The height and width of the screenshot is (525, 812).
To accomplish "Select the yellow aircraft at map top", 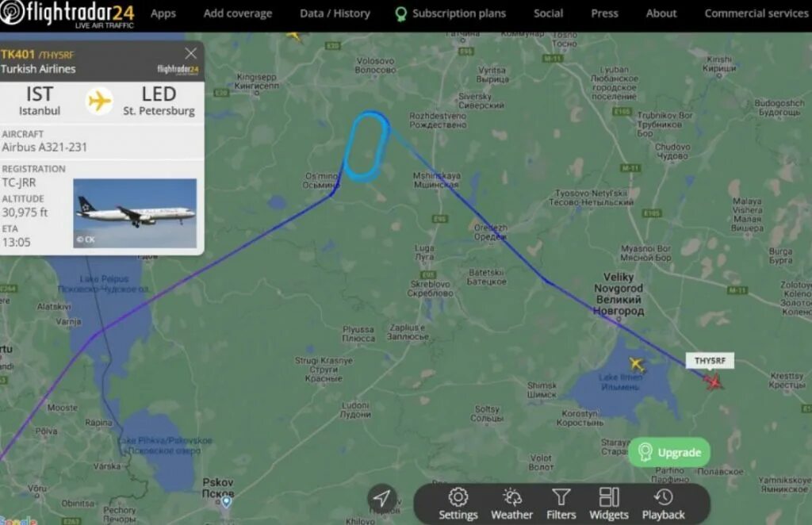I will click(294, 36).
